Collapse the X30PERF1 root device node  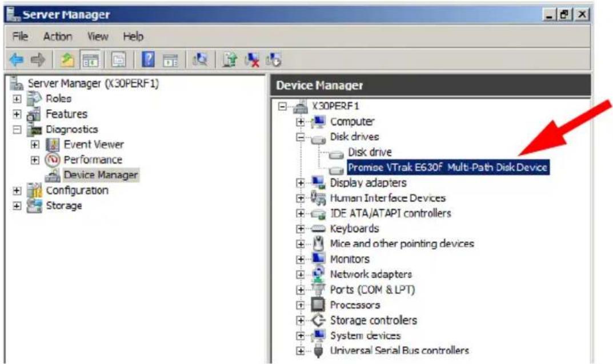(x=282, y=106)
